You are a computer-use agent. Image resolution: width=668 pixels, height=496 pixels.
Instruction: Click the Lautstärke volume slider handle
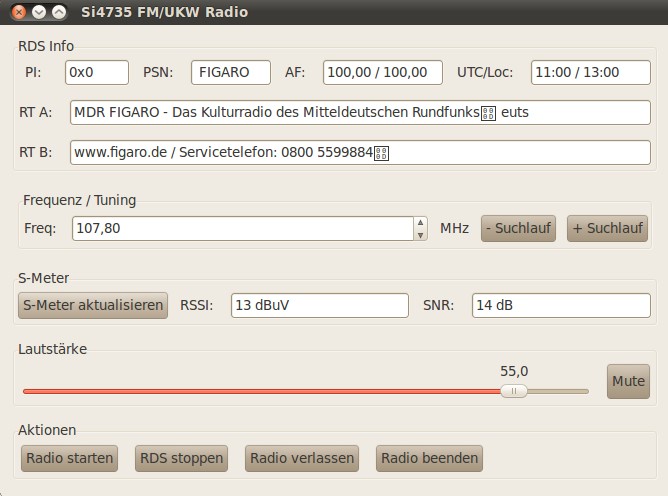click(514, 391)
